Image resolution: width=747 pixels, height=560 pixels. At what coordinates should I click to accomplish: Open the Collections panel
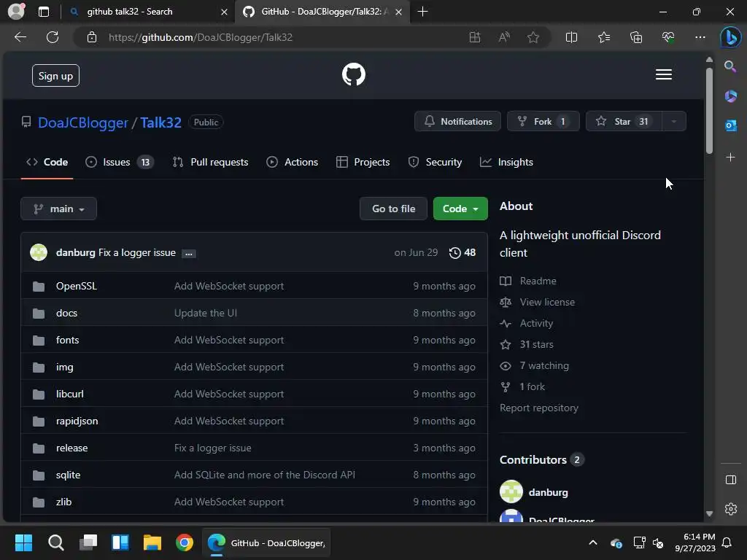pos(636,37)
